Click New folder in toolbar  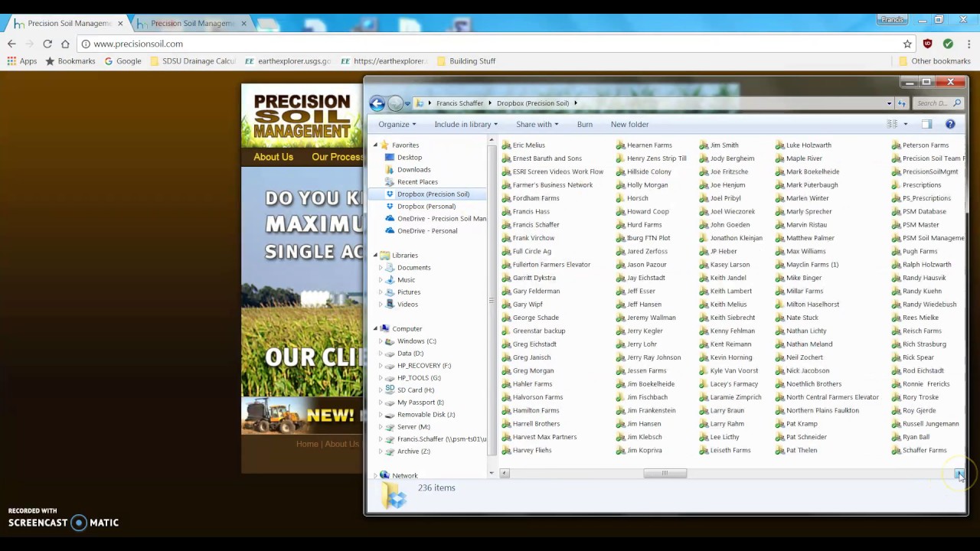click(629, 125)
